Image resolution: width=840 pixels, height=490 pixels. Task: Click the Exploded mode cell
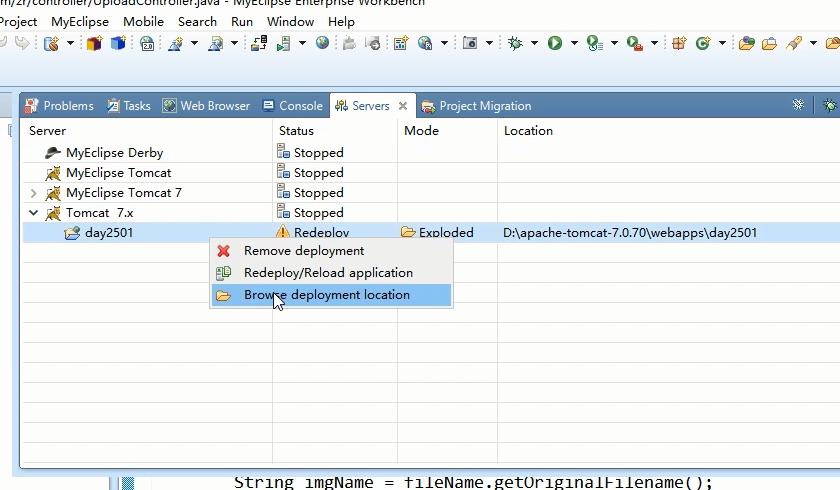[437, 233]
